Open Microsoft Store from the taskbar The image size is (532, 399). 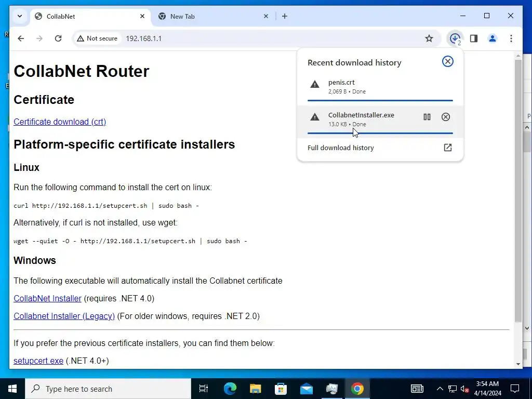281,389
